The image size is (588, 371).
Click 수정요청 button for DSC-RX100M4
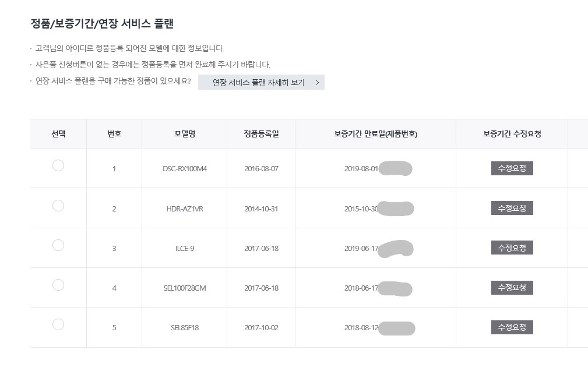pyautogui.click(x=512, y=168)
